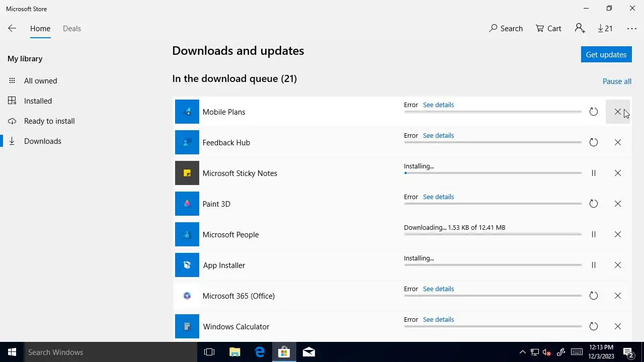Open the Windows Calculator app icon
The image size is (644, 362).
[x=187, y=326]
